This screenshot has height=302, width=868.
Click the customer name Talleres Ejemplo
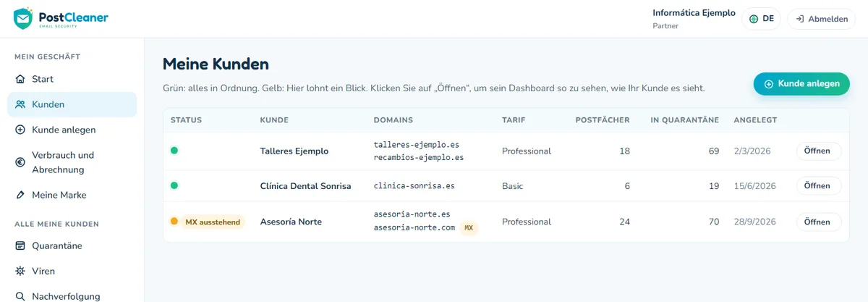point(294,151)
